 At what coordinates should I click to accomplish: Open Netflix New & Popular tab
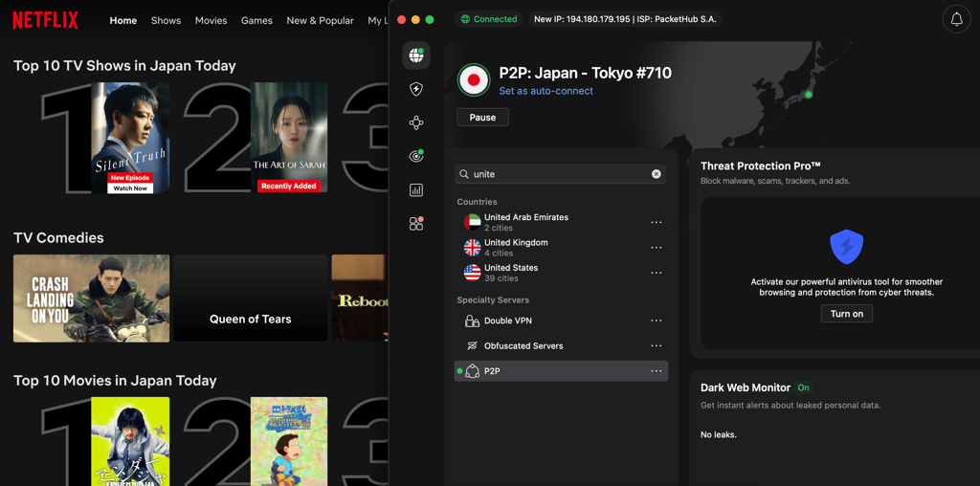pyautogui.click(x=320, y=21)
